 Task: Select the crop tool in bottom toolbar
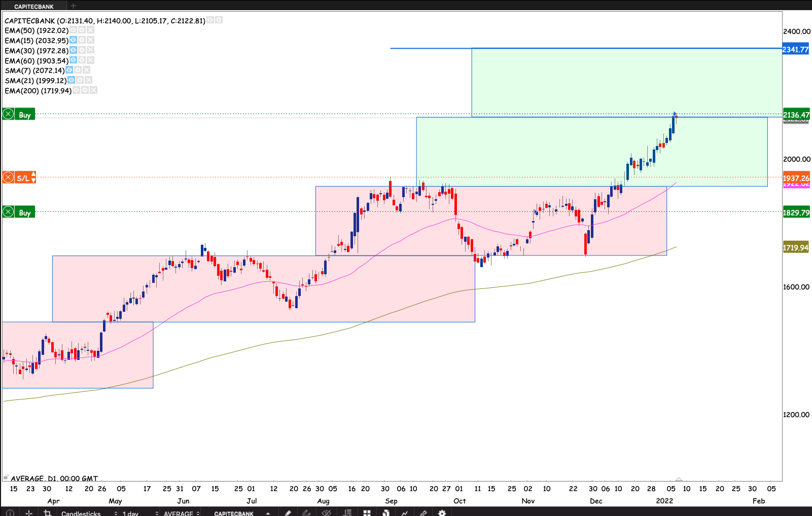pyautogui.click(x=47, y=513)
